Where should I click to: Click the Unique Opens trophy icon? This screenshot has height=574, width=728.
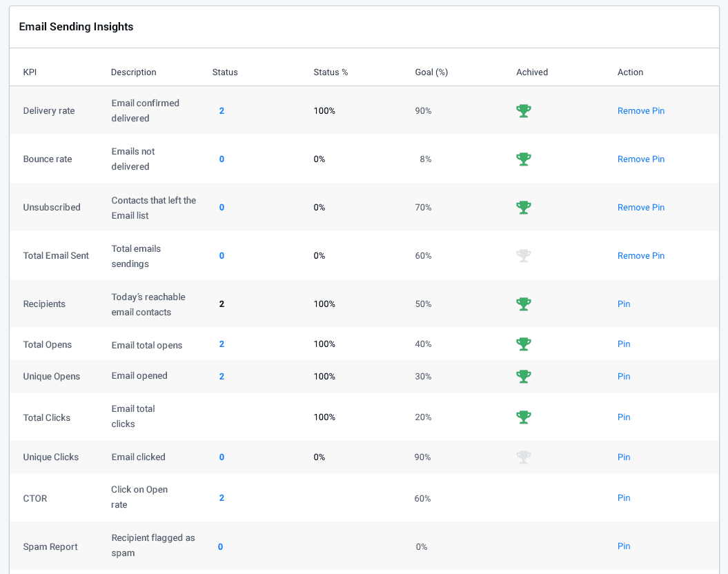(x=524, y=376)
